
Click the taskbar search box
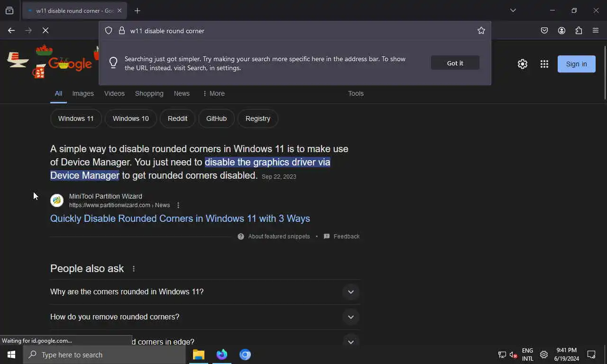pos(104,355)
